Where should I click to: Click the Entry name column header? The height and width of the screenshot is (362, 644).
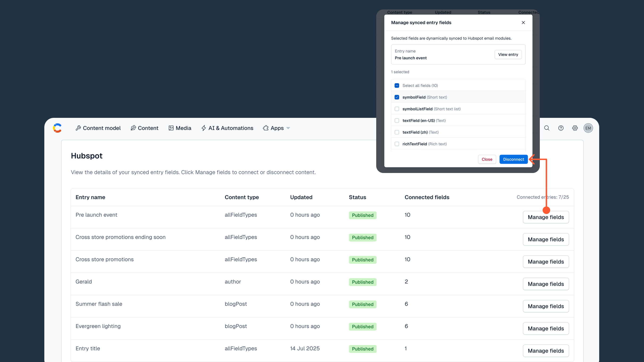tap(90, 197)
